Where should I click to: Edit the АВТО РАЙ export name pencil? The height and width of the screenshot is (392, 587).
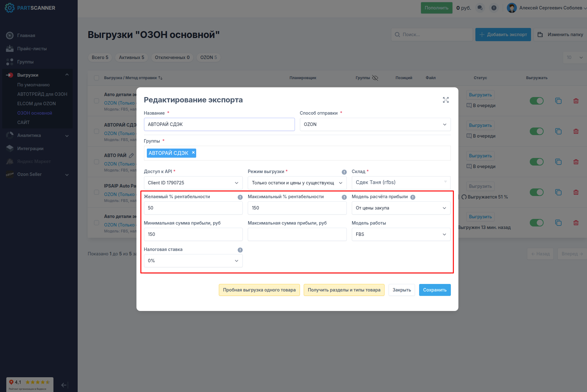click(x=131, y=155)
